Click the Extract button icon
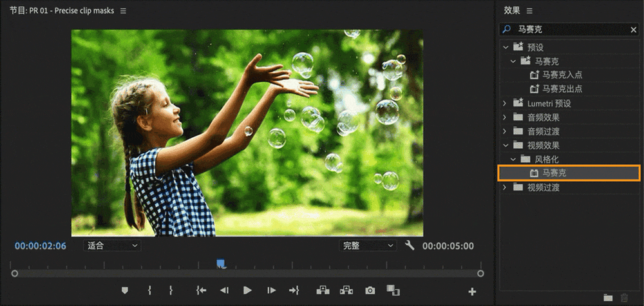 (346, 291)
